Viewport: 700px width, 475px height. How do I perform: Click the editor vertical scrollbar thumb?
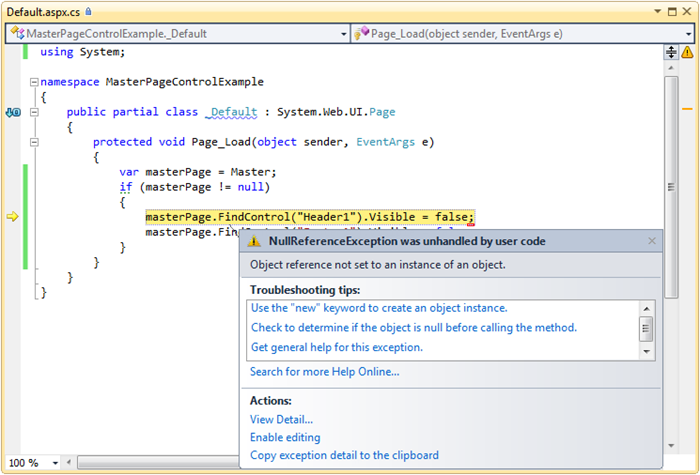671,187
